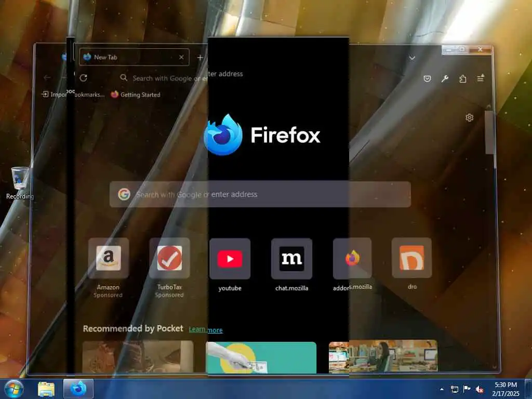532x399 pixels.
Task: Click the Recommended by Pocket heading
Action: [133, 328]
